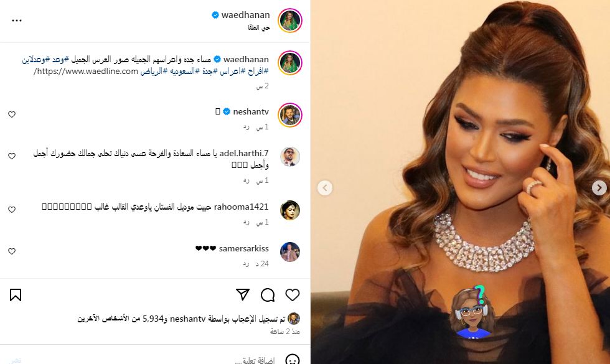
Task: Like the post with the heart icon
Action: coord(293,295)
